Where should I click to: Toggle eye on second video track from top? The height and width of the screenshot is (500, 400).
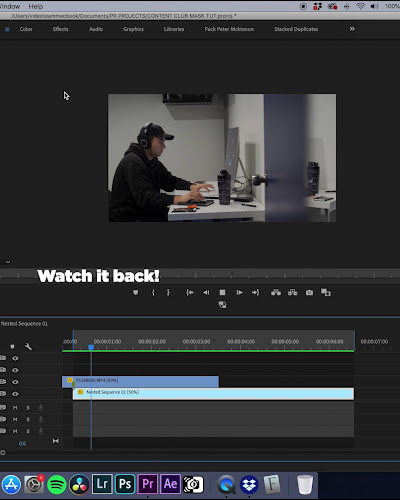pos(15,370)
